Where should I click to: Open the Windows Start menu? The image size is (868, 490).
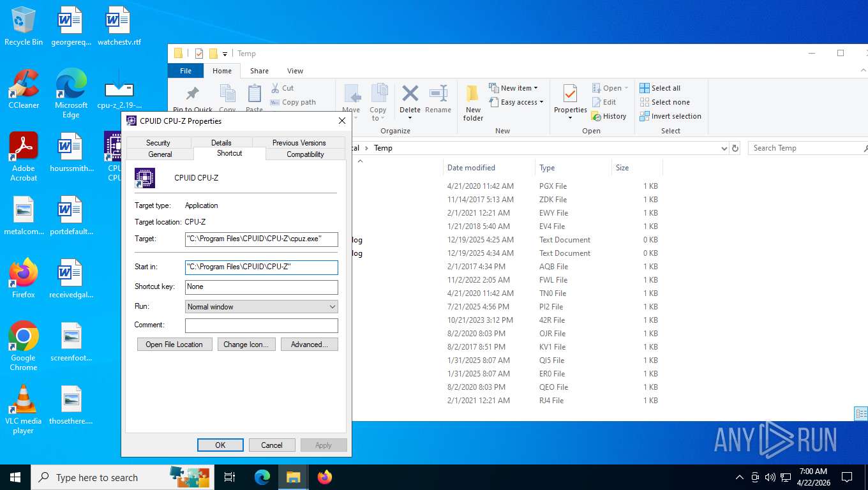15,477
